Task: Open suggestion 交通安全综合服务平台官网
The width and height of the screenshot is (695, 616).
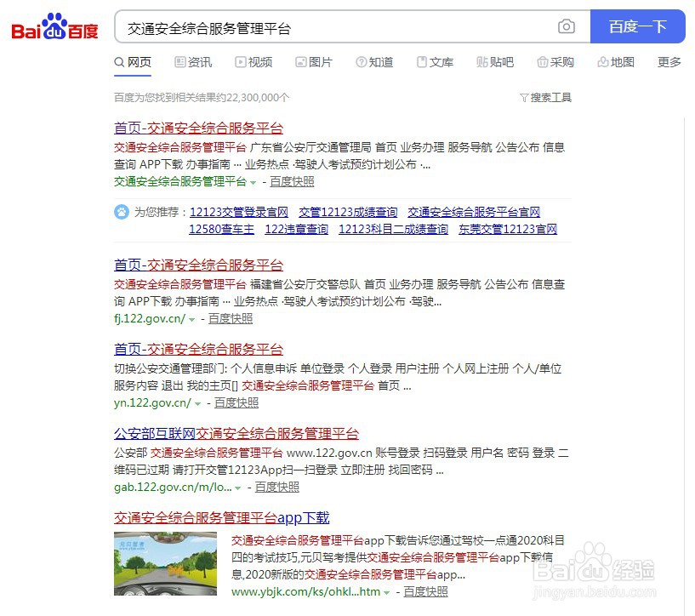Action: pos(474,212)
